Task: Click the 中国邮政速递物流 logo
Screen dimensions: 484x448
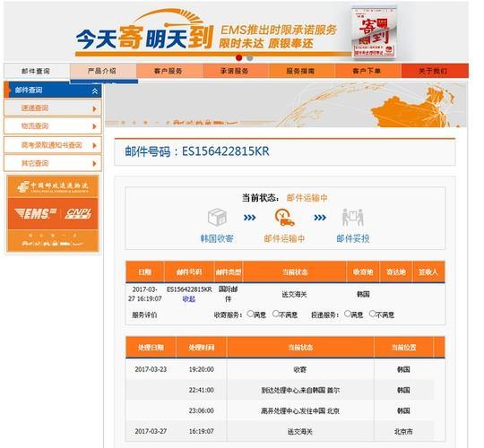Action: pos(53,186)
